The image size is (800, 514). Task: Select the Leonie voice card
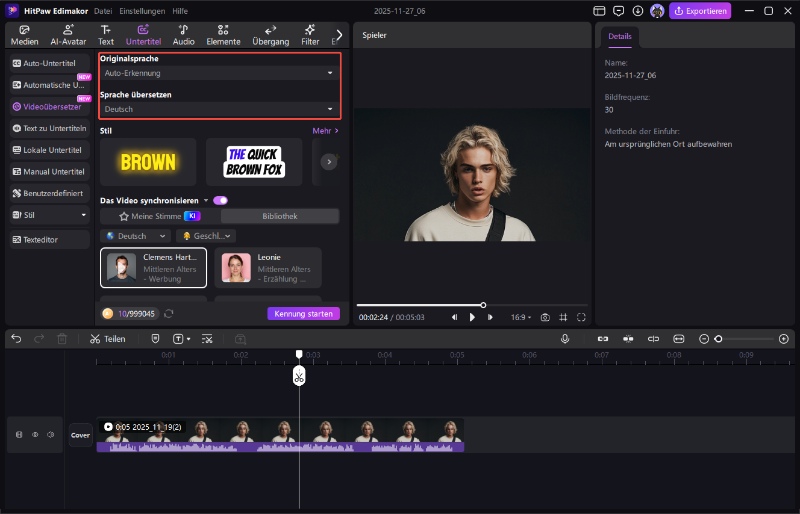tap(267, 267)
